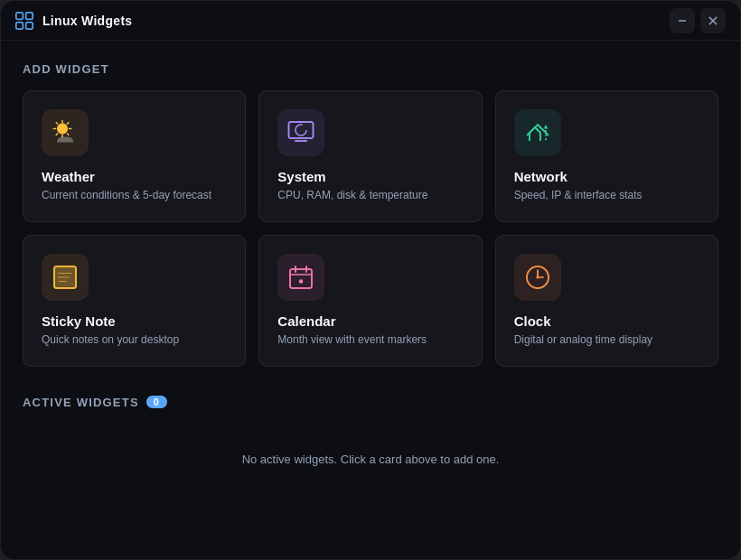The height and width of the screenshot is (560, 741).
Task: Click the Weather sun icon
Action: point(65,133)
